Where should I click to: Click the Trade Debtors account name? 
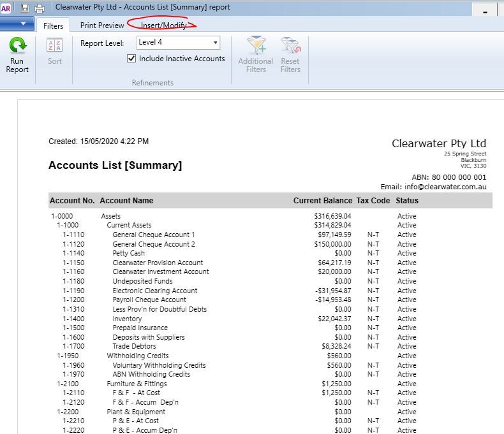134,347
